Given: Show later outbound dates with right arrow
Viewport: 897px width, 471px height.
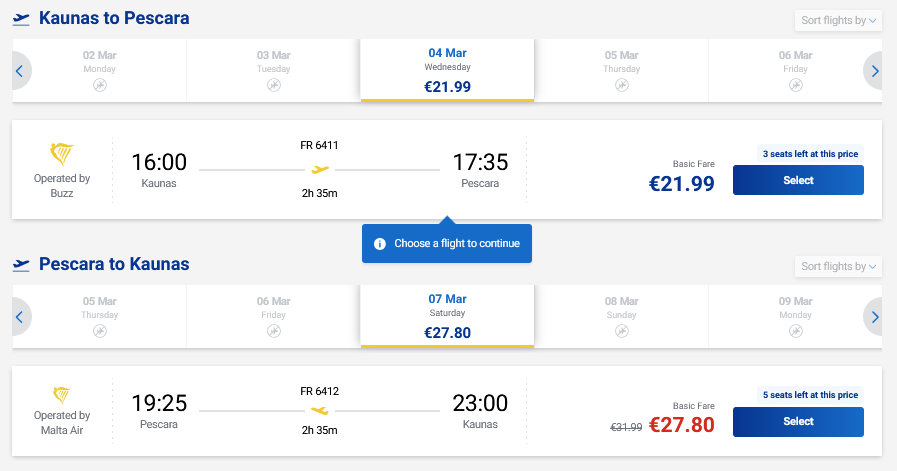Looking at the screenshot, I should pos(875,71).
